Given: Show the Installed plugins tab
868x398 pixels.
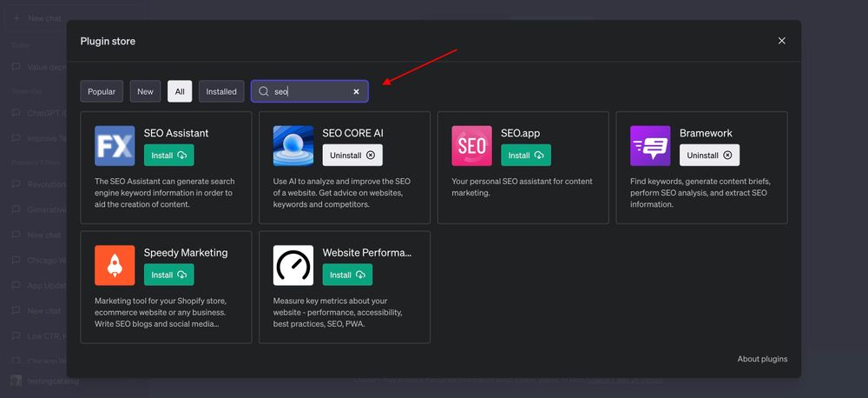Looking at the screenshot, I should (221, 91).
